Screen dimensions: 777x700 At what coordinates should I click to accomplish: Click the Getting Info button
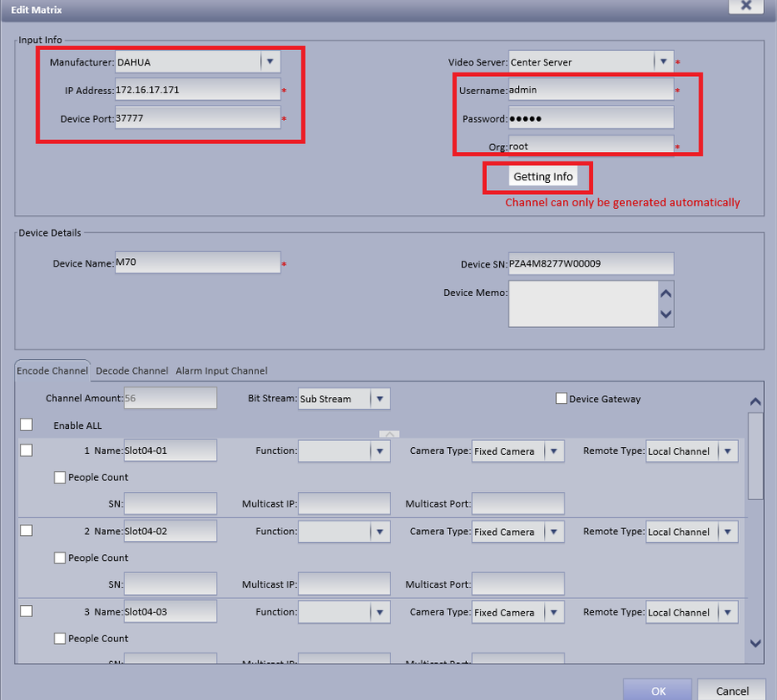[543, 176]
